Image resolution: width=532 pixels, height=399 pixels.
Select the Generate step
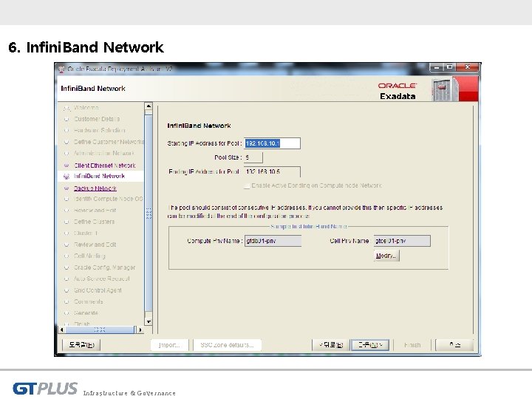pos(86,313)
